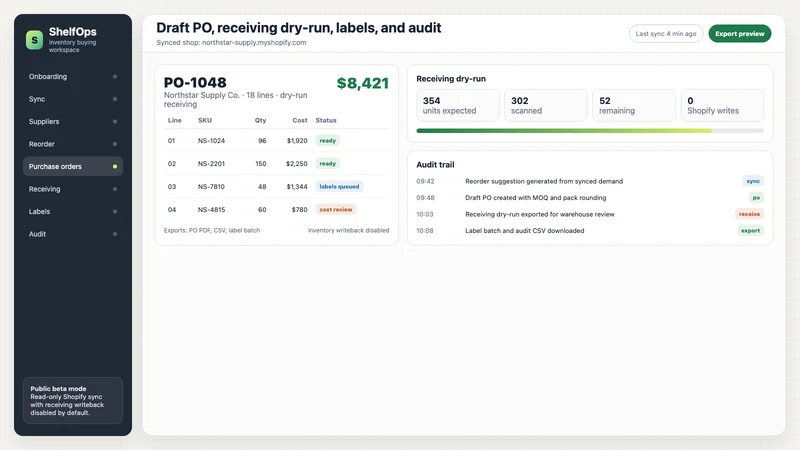Click the Export preview button
This screenshot has width=800, height=450.
pyautogui.click(x=740, y=34)
